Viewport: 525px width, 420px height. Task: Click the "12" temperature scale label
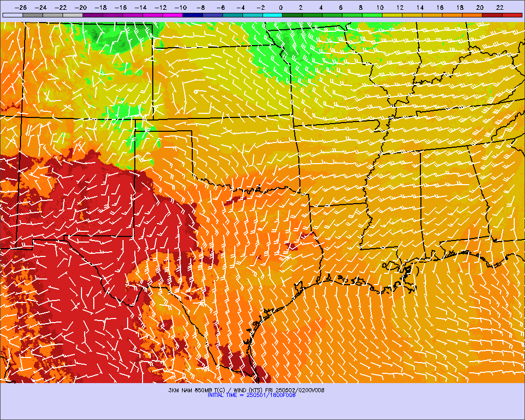click(x=400, y=8)
